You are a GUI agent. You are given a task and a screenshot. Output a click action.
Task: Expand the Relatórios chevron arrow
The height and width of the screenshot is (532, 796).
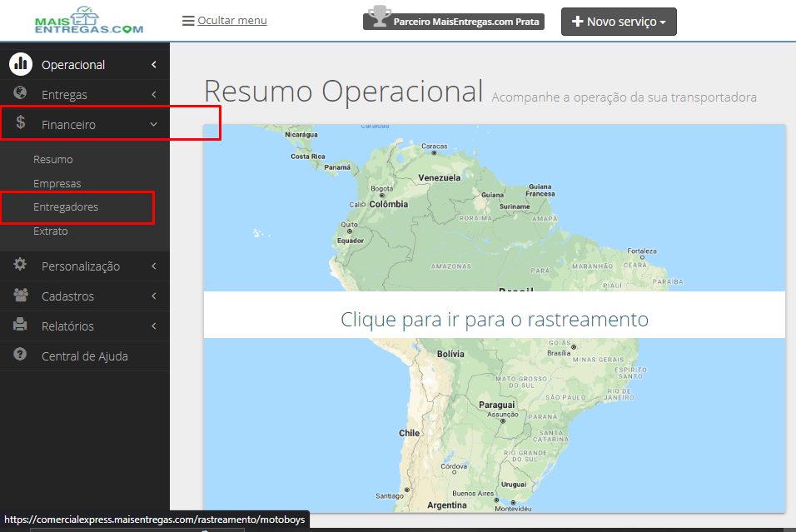click(154, 326)
